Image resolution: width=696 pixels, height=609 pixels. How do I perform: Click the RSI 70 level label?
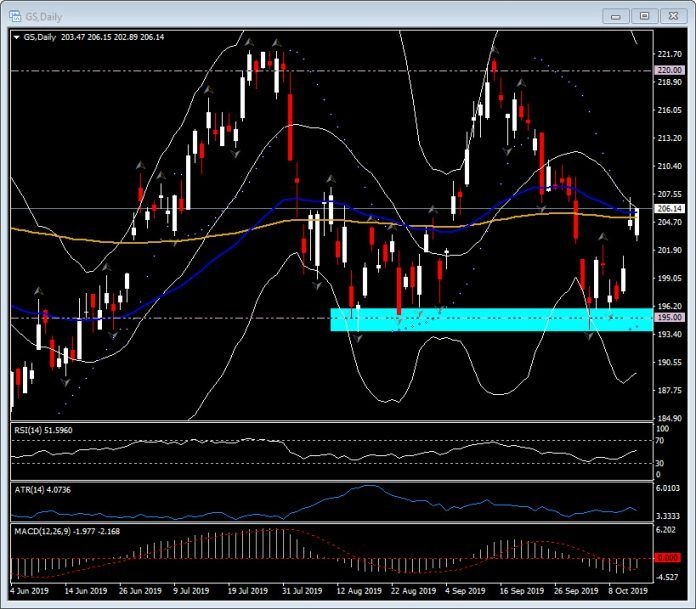660,440
